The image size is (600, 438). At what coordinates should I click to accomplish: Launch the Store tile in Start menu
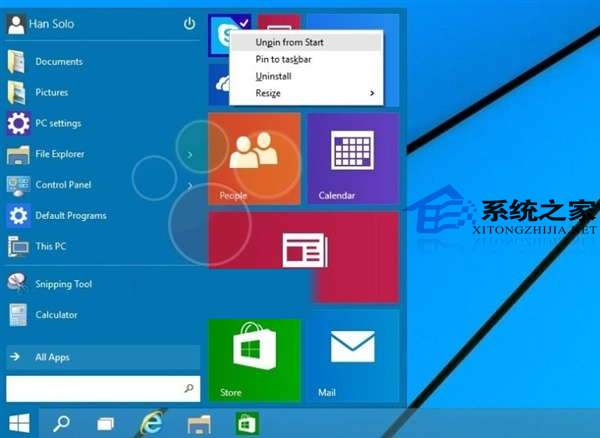point(254,358)
